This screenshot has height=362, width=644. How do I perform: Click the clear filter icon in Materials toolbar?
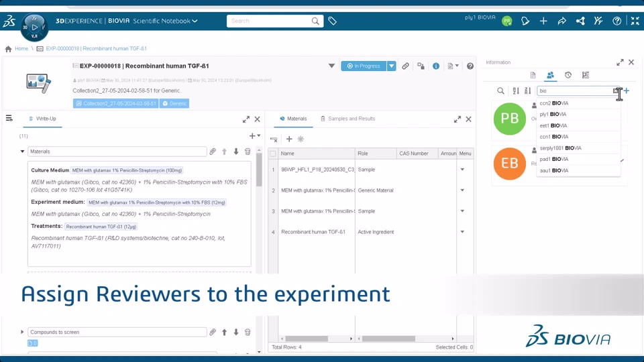[274, 139]
